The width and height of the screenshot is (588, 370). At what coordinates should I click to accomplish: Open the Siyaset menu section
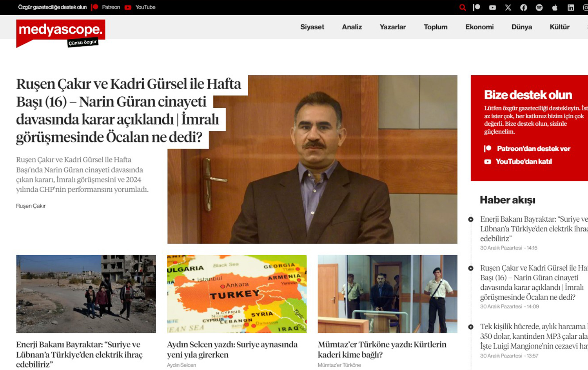(x=312, y=27)
